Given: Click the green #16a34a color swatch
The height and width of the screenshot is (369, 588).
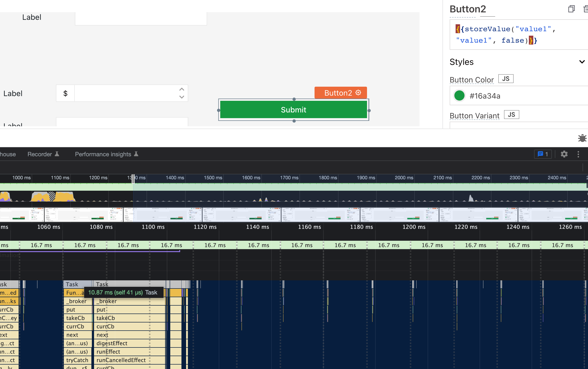Looking at the screenshot, I should point(459,96).
